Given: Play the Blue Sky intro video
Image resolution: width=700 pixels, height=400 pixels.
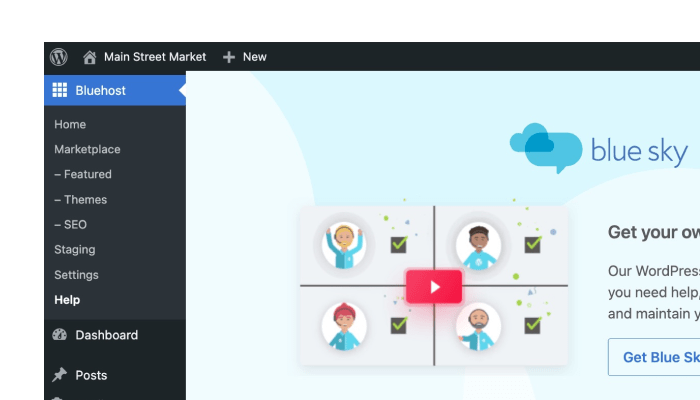Looking at the screenshot, I should click(434, 286).
